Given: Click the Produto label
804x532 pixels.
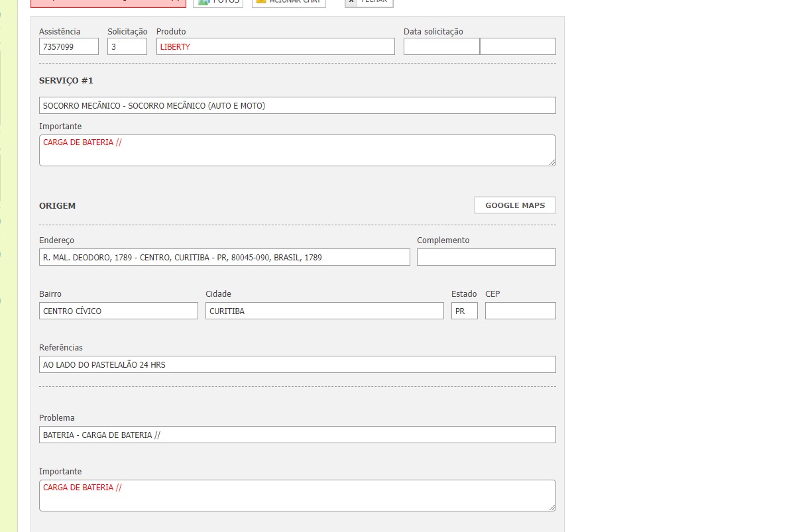Looking at the screenshot, I should click(x=171, y=31).
